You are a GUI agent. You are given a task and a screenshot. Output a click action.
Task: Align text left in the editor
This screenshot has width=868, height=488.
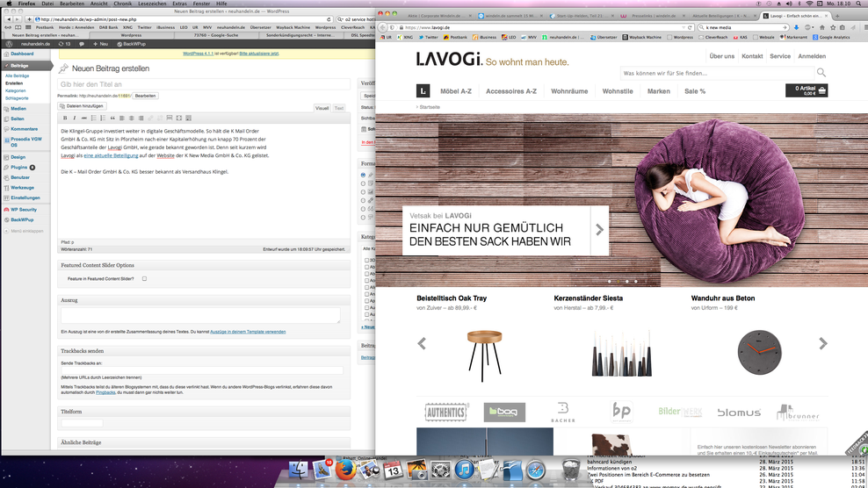pyautogui.click(x=122, y=118)
